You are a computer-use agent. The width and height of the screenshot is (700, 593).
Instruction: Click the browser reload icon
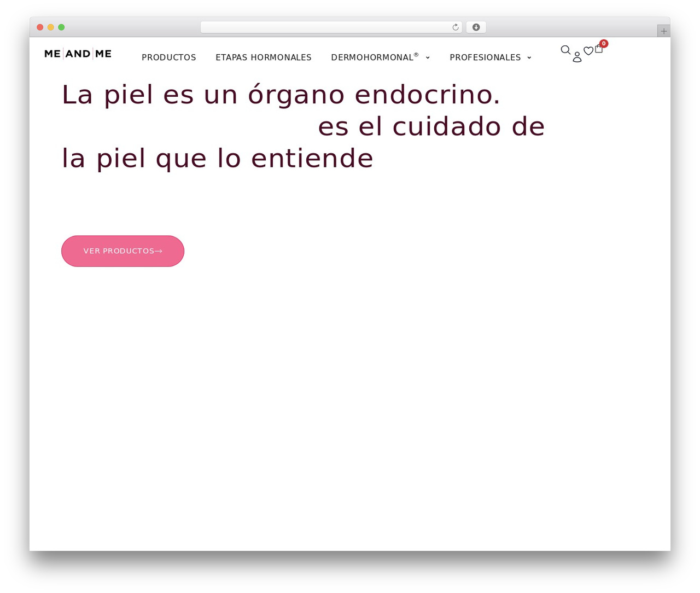click(456, 27)
